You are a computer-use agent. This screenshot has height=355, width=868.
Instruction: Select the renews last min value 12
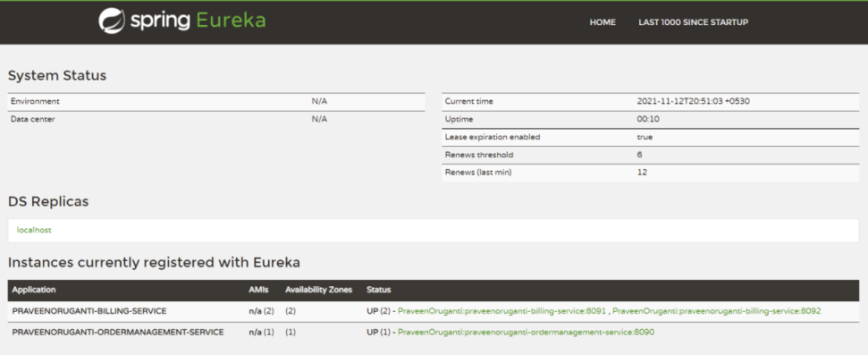pyautogui.click(x=642, y=173)
